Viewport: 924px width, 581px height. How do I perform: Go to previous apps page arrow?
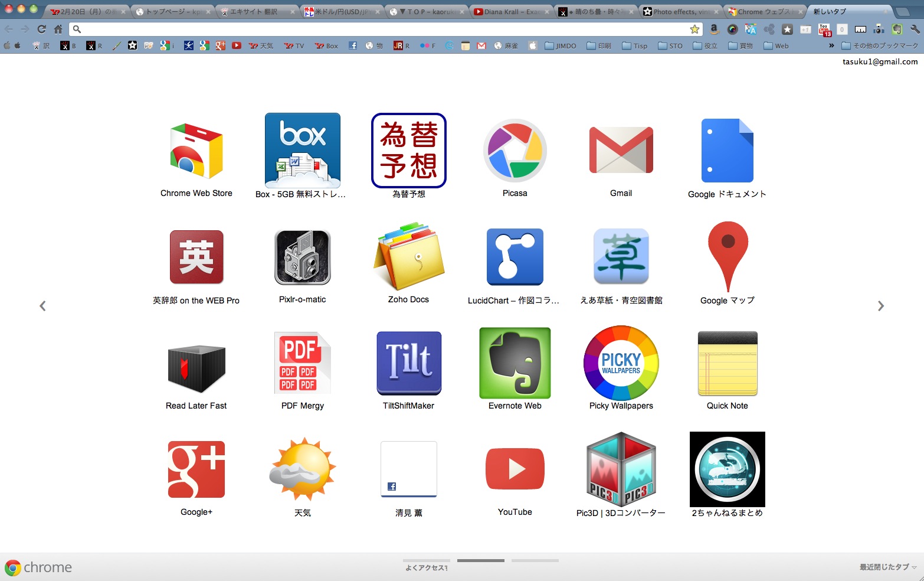pos(42,306)
